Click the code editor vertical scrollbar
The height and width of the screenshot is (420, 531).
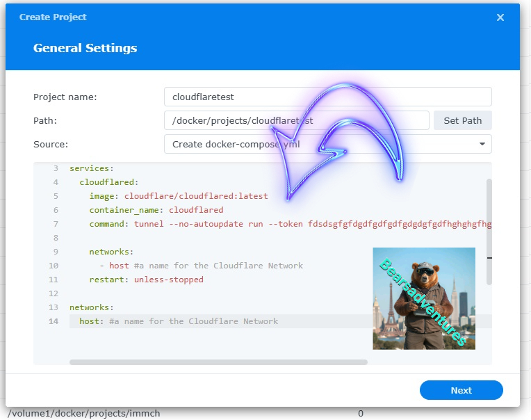(489, 229)
